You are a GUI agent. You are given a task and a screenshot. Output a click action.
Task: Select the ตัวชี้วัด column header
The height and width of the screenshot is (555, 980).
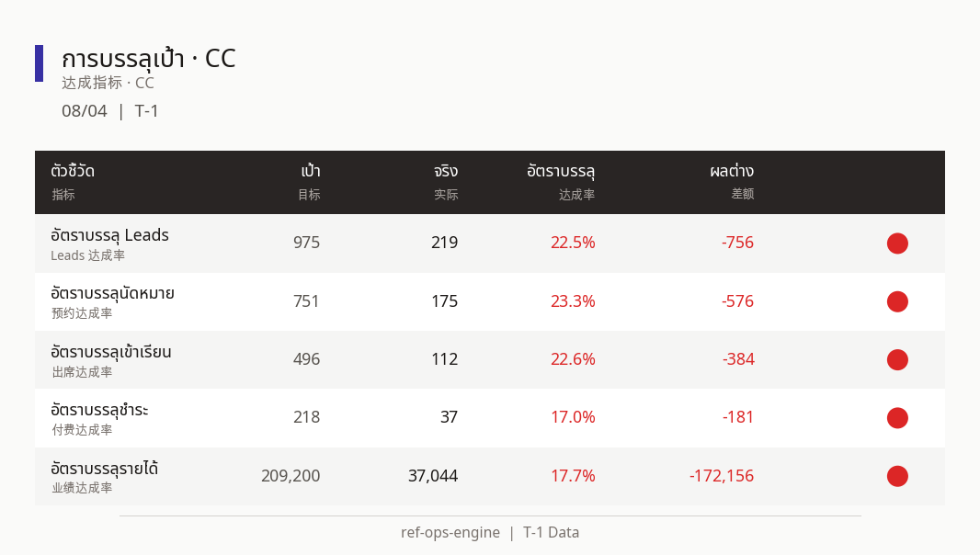(x=73, y=171)
